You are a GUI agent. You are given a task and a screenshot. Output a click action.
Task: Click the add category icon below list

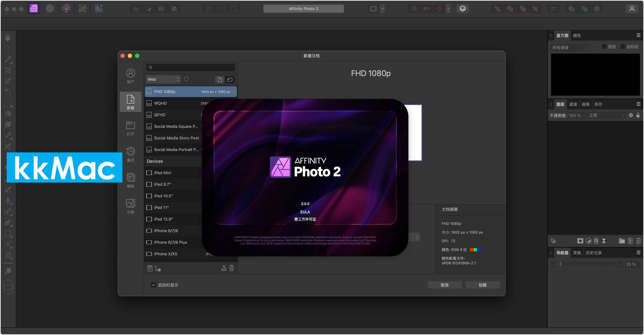click(158, 269)
